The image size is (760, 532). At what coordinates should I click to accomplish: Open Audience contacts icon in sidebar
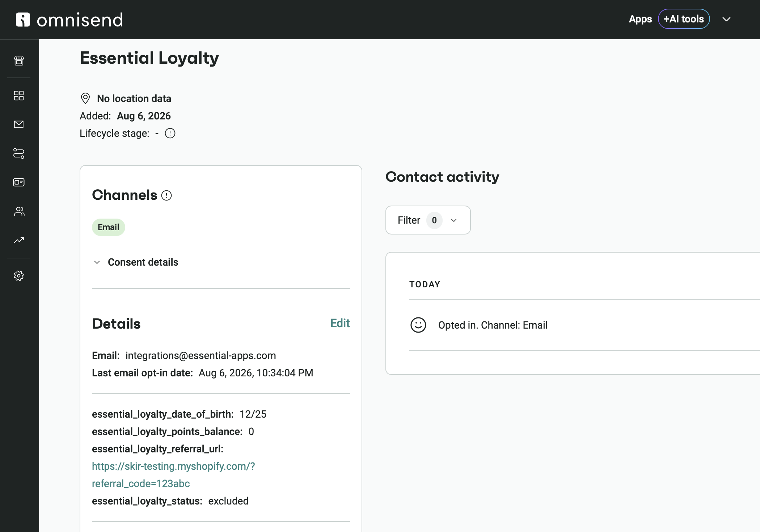click(x=19, y=211)
